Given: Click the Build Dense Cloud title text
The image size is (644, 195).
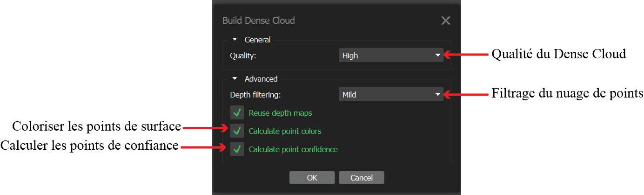Looking at the screenshot, I should [259, 21].
